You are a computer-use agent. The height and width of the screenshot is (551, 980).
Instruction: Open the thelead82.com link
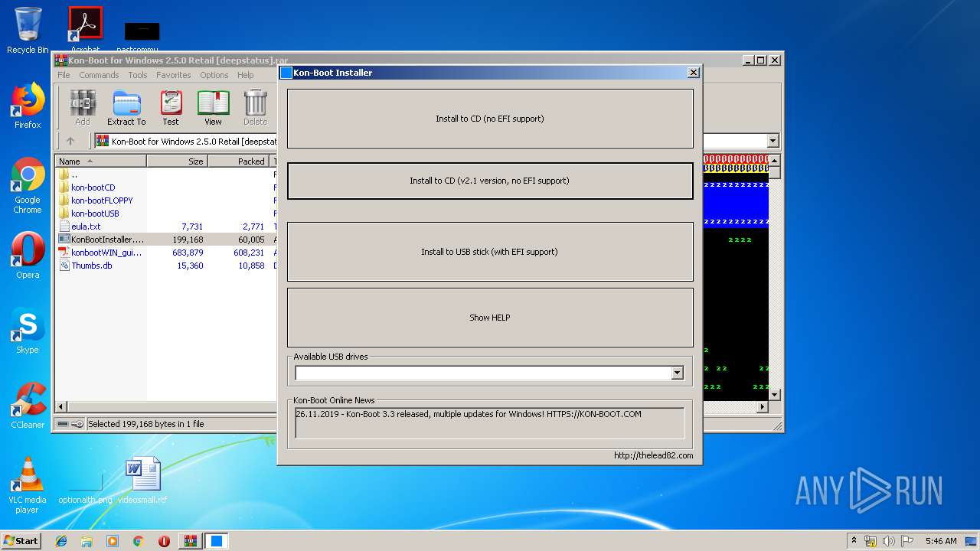point(653,455)
